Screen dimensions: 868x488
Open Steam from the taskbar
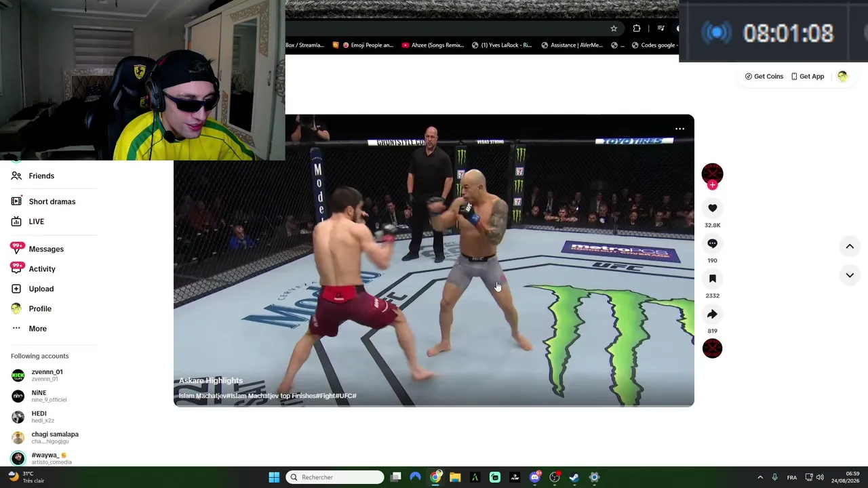(x=574, y=477)
